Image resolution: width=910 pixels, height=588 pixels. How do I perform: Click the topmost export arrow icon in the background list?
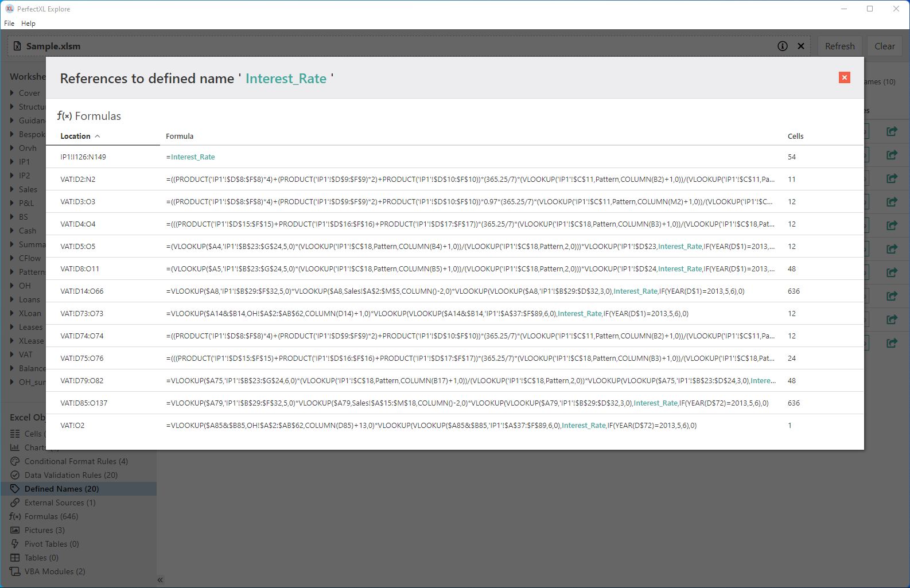click(x=892, y=131)
